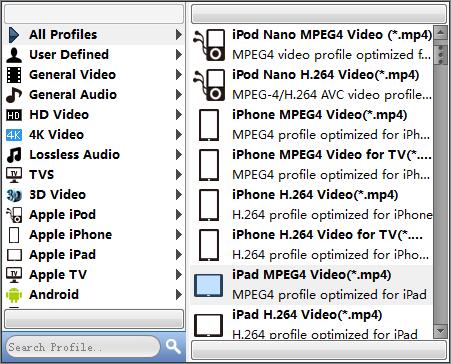Screen dimensions: 451x364
Task: Click the profile list scroll down arrow
Action: point(440,331)
